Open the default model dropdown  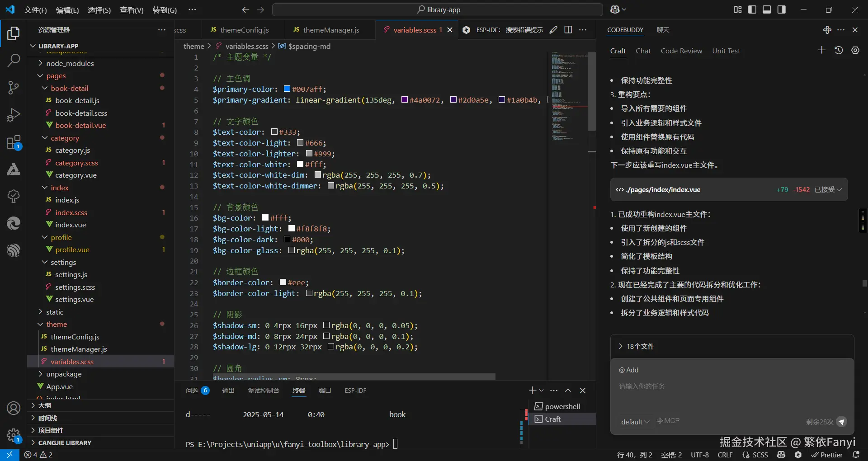[635, 422]
